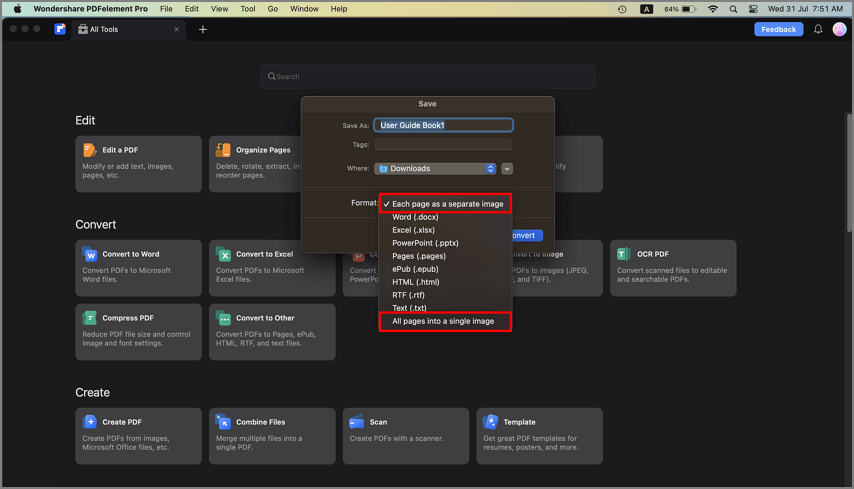Viewport: 854px width, 489px height.
Task: Click the Time Machine menu bar icon
Action: click(x=622, y=9)
